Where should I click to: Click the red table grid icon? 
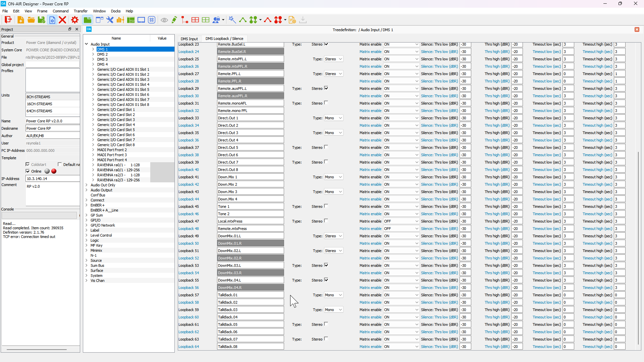195,20
